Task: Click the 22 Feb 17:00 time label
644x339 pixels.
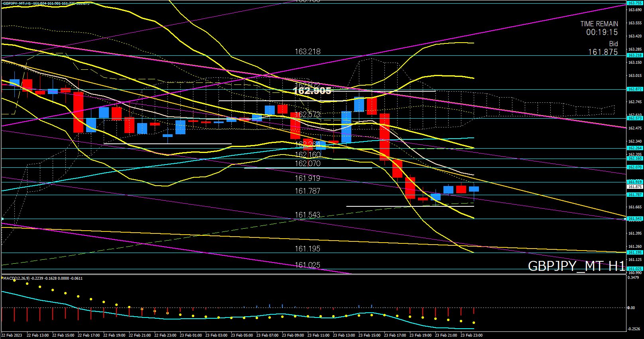Action: pos(88,335)
